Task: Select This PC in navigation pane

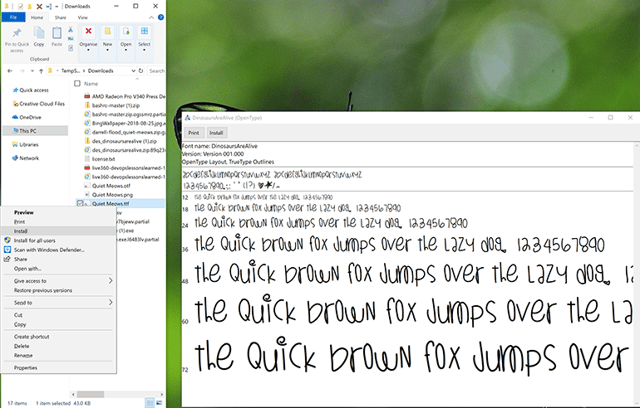Action: [35, 131]
